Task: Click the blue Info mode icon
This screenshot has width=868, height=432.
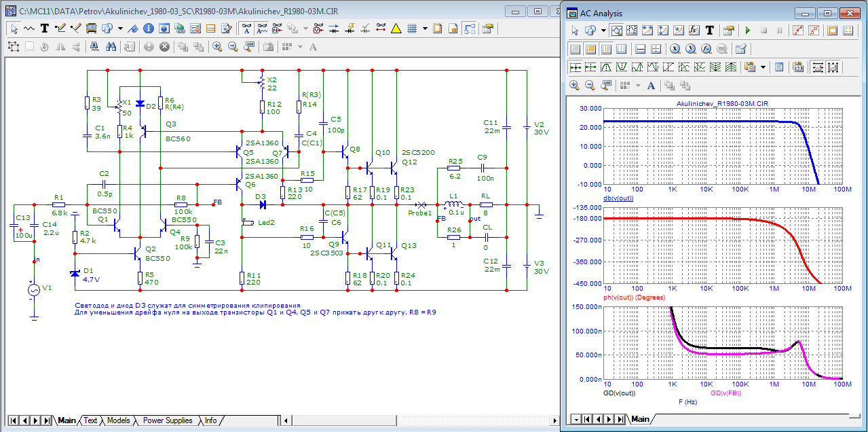Action: 147,29
